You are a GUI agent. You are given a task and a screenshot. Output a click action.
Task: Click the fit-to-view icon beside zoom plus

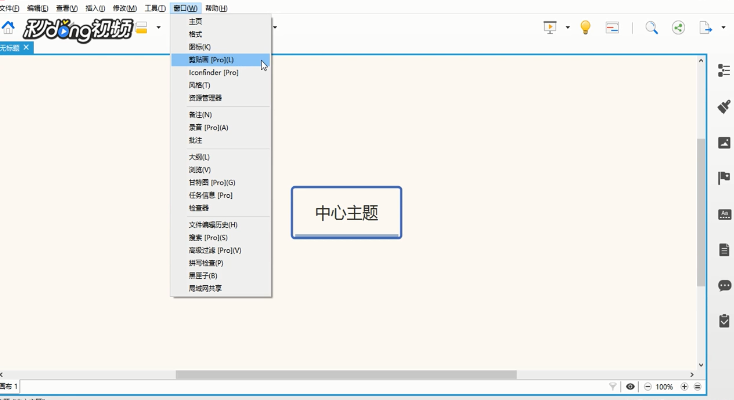(x=697, y=386)
